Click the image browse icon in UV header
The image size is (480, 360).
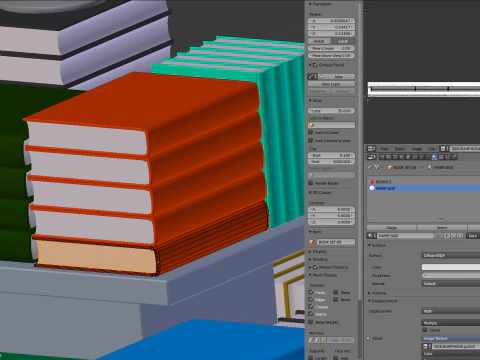[x=443, y=149]
